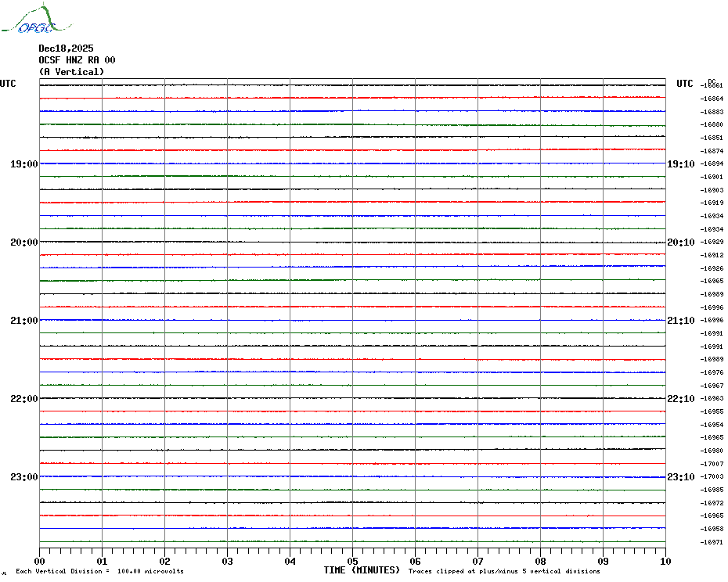Click the blue trace starting at 21:00
This screenshot has height=582, width=728.
[352, 320]
